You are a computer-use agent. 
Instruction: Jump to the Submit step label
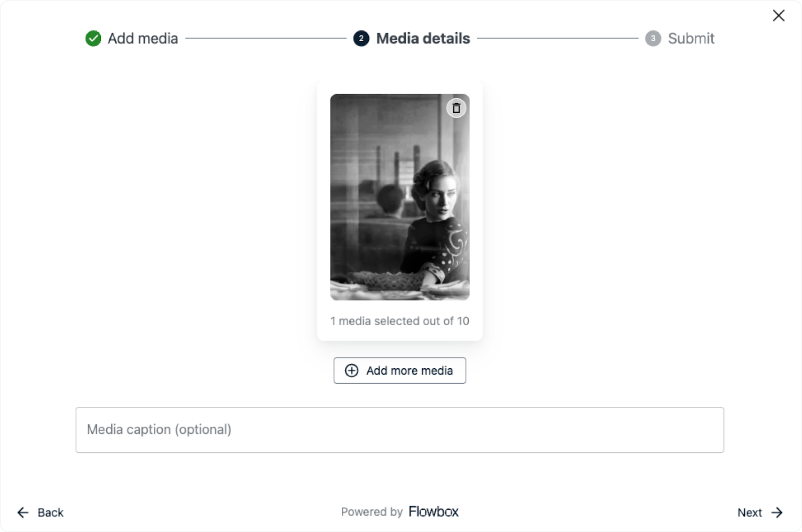(691, 39)
